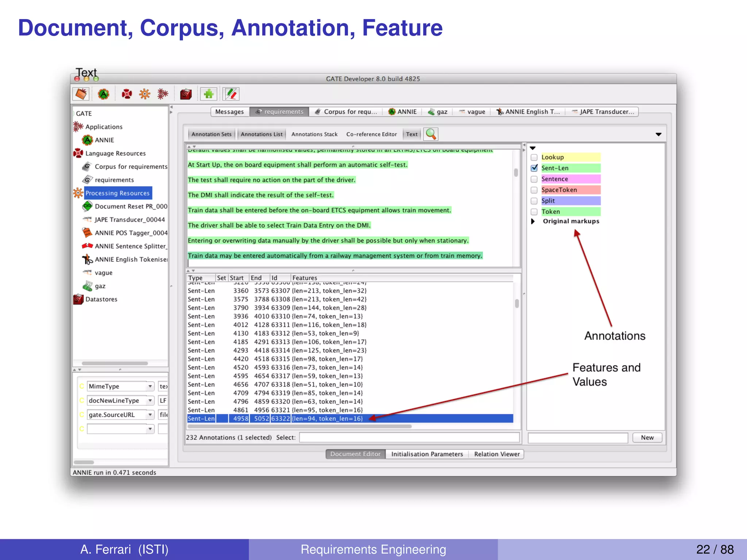
Task: Select Document Reset PR in tree
Action: point(131,206)
